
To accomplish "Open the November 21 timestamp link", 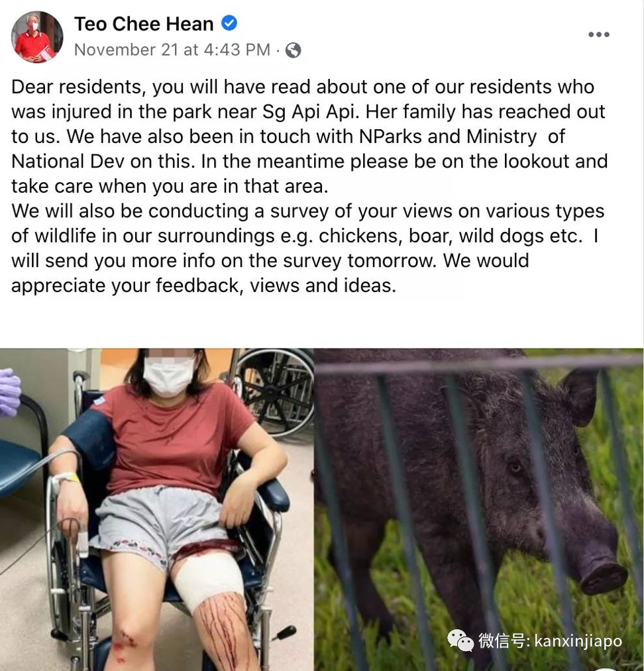I will click(x=172, y=50).
